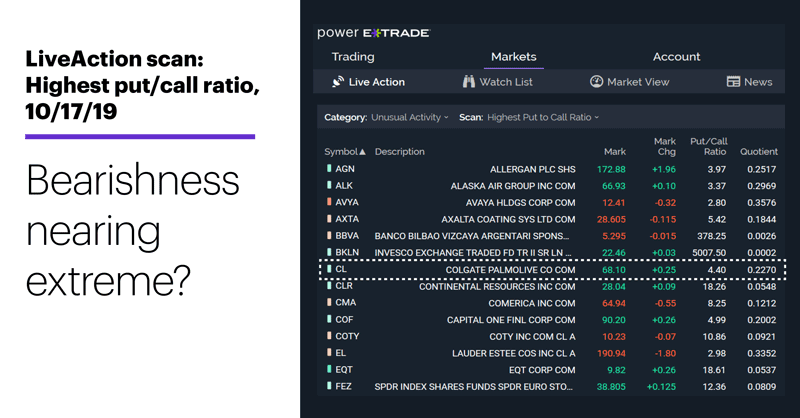The height and width of the screenshot is (418, 800).
Task: Sort by the Mark column header
Action: tap(615, 152)
